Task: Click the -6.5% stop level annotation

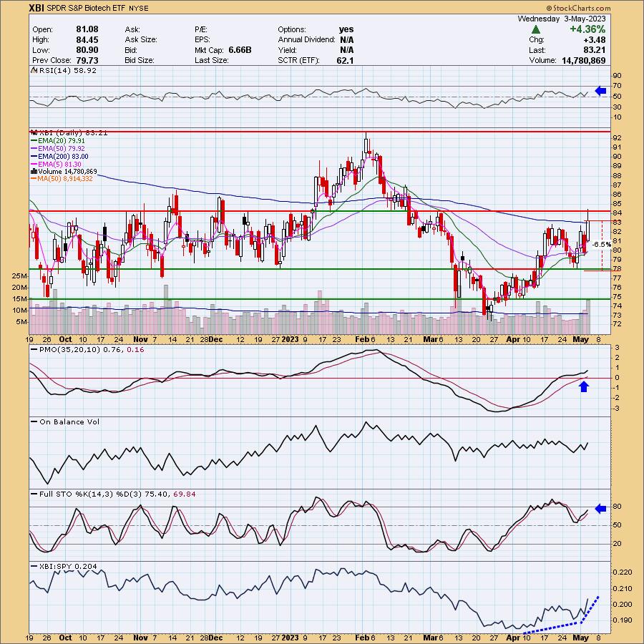Action: coord(602,245)
